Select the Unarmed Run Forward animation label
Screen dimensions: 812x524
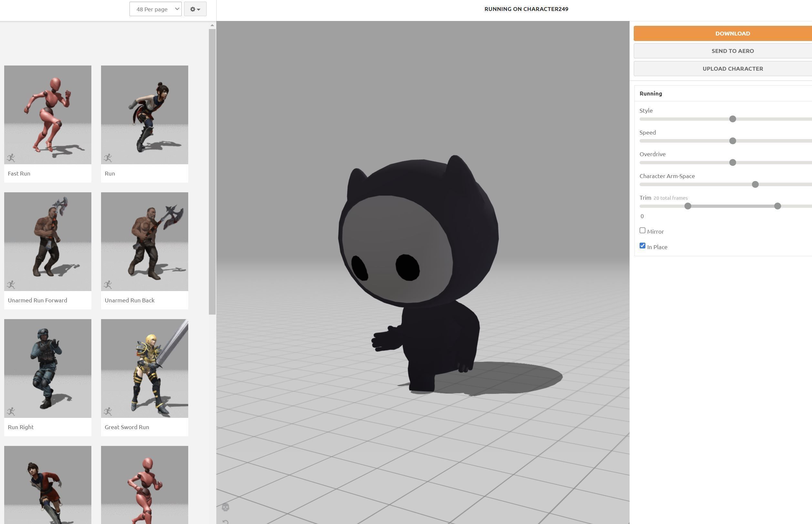(x=37, y=300)
